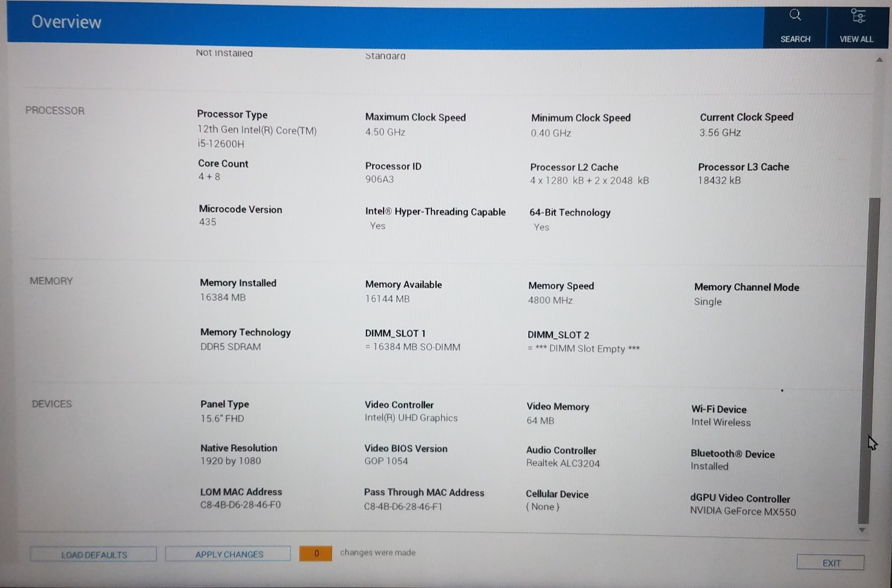892x588 pixels.
Task: Select the 435 microcode value
Action: (x=207, y=222)
